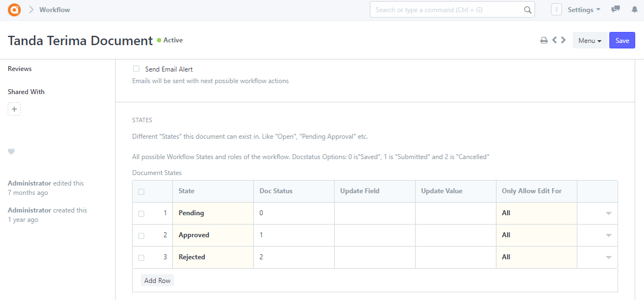Click the breadcrumb chevron separator icon
The image size is (644, 300).
pos(31,10)
